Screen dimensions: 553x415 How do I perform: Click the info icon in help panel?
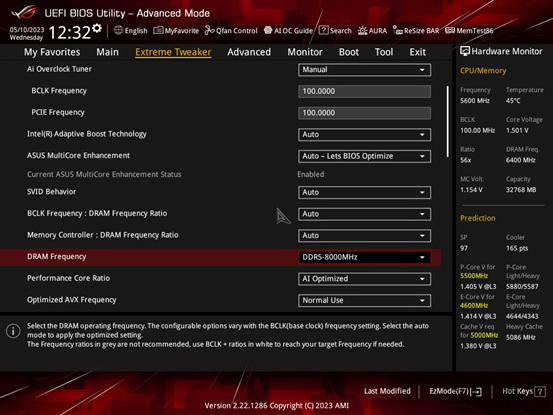coord(13,331)
